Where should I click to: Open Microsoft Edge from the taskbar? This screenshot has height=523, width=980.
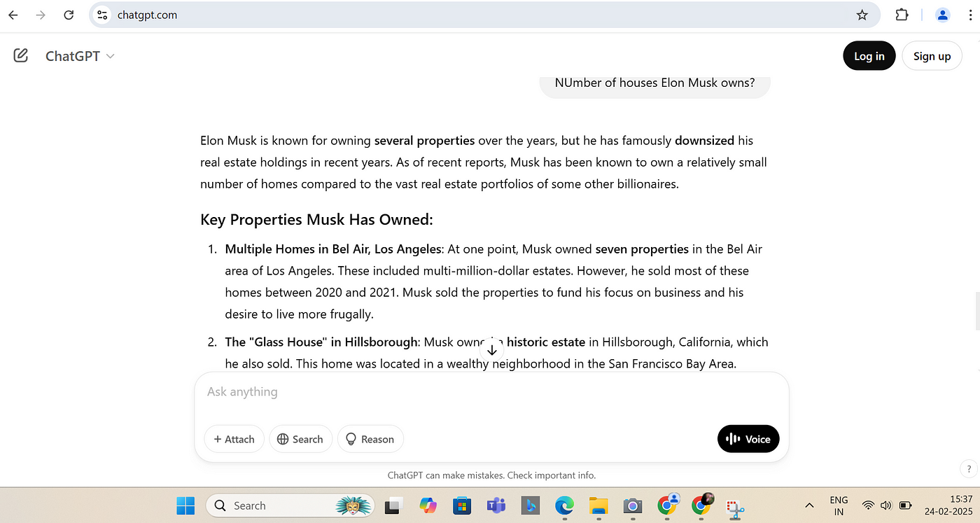pos(564,505)
